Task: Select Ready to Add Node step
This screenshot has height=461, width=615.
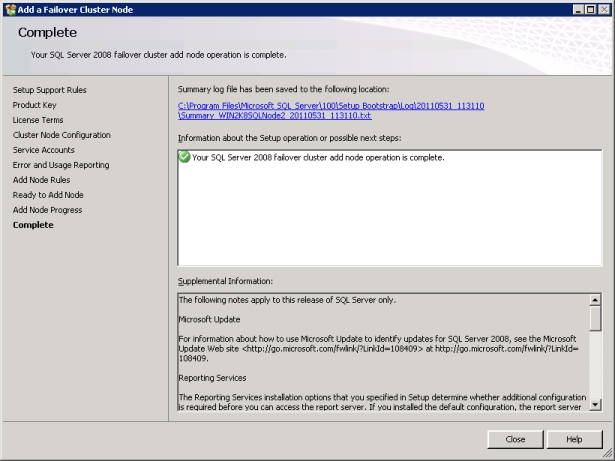Action: [x=48, y=195]
